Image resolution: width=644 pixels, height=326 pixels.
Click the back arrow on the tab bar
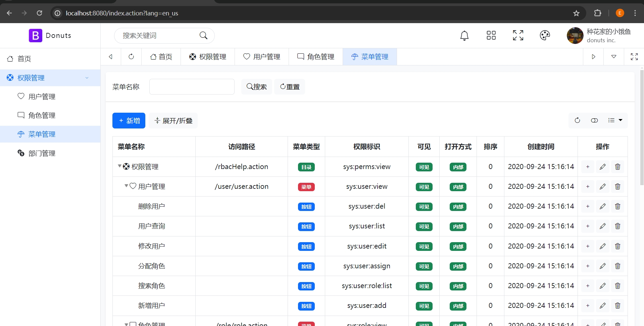[110, 57]
